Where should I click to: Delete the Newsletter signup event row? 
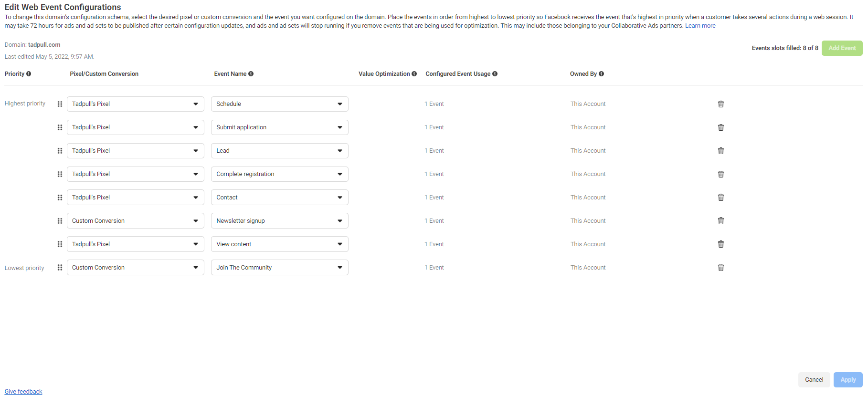[721, 221]
